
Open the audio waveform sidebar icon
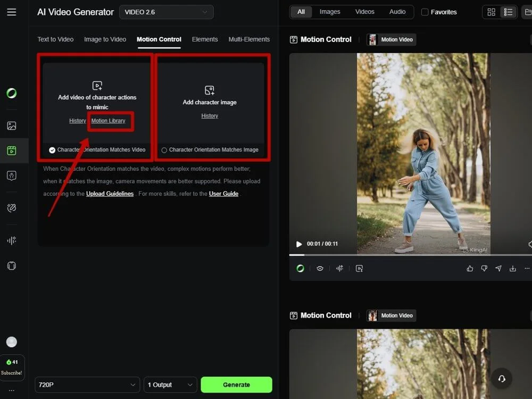click(12, 240)
